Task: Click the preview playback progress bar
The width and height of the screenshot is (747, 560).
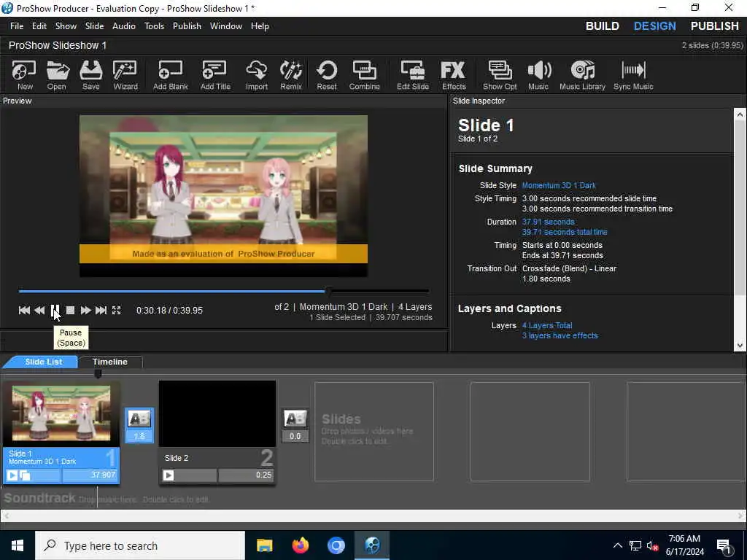Action: click(x=224, y=290)
